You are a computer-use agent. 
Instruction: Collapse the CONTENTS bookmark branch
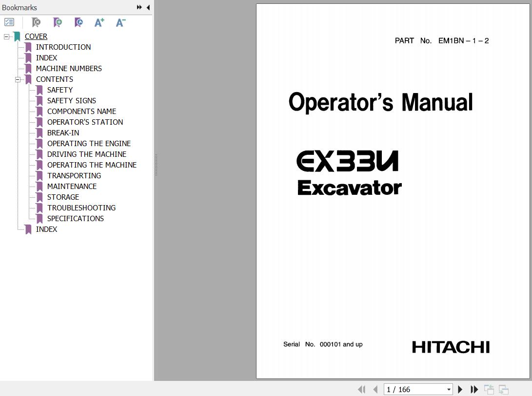(18, 79)
